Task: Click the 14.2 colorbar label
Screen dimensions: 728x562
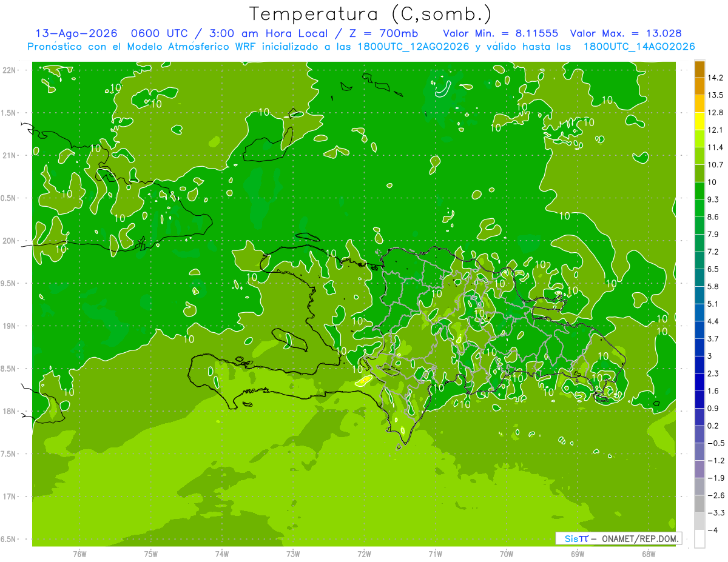Action: [x=715, y=78]
